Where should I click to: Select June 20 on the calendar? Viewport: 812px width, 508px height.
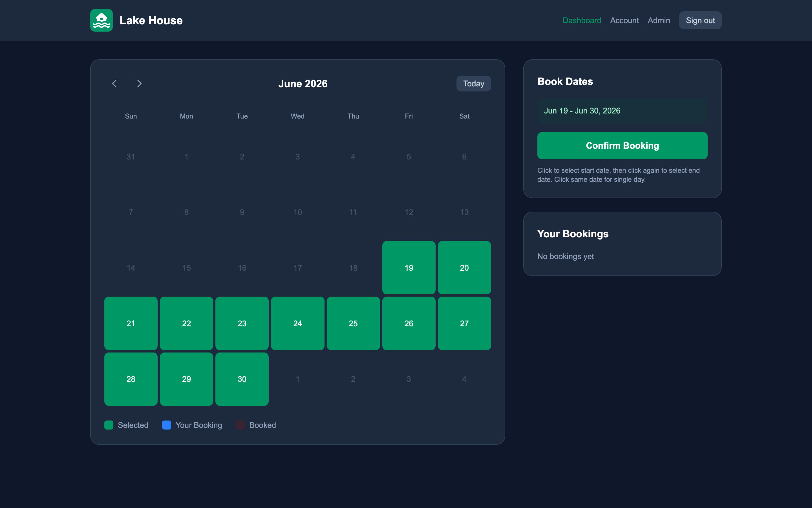point(464,268)
